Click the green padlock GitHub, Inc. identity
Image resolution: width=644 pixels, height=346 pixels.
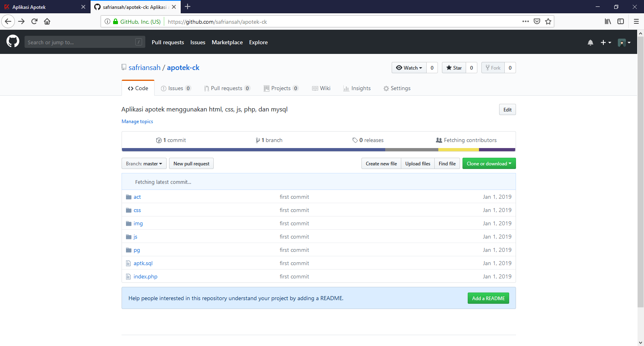coord(137,22)
